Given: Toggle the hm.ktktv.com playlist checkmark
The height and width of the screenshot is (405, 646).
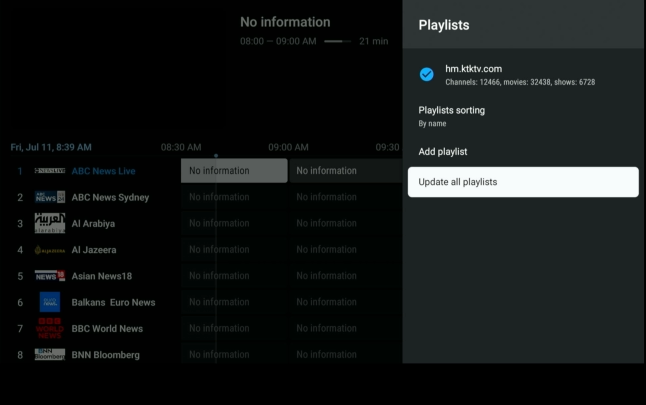Looking at the screenshot, I should (x=427, y=74).
